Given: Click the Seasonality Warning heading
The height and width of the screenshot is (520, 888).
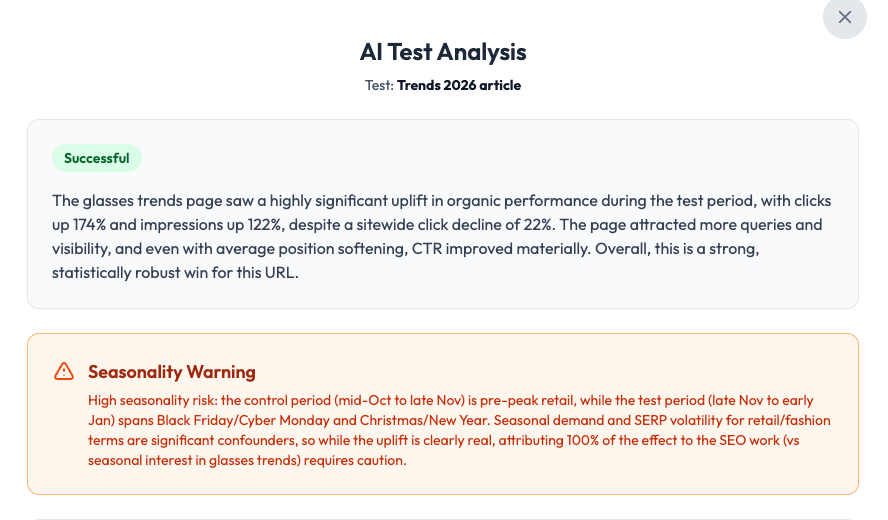Looking at the screenshot, I should tap(172, 372).
